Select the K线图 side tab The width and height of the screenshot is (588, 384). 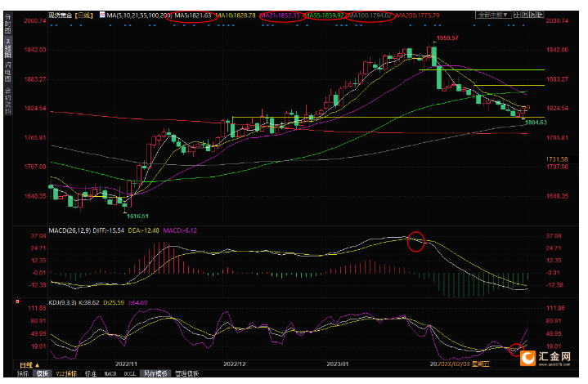pos(8,47)
